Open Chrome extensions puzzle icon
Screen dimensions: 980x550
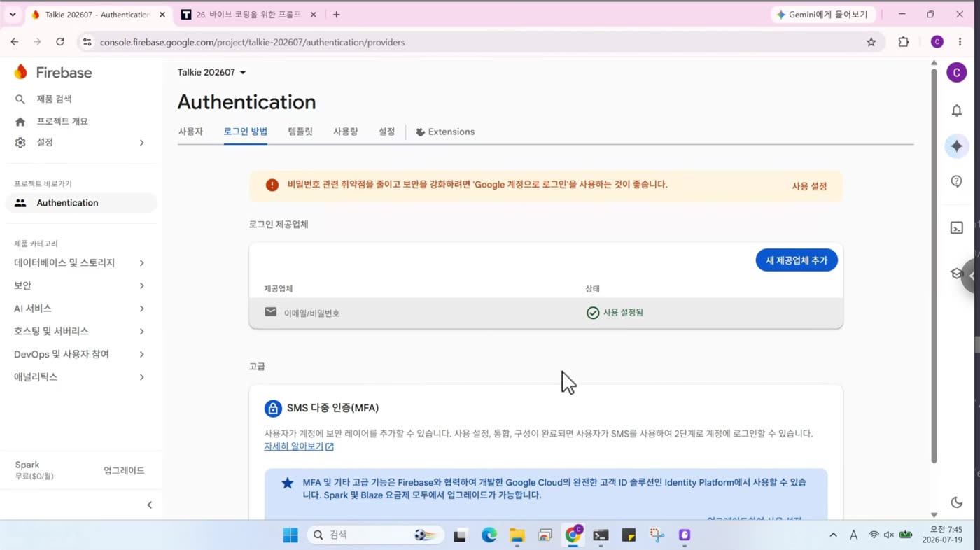(904, 42)
